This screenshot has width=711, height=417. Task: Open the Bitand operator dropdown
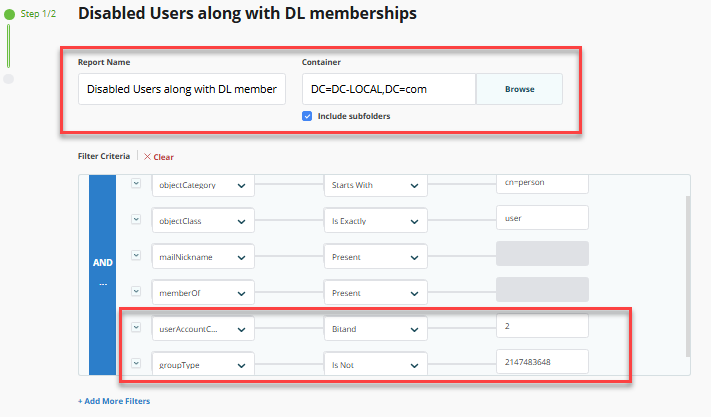[x=377, y=329]
